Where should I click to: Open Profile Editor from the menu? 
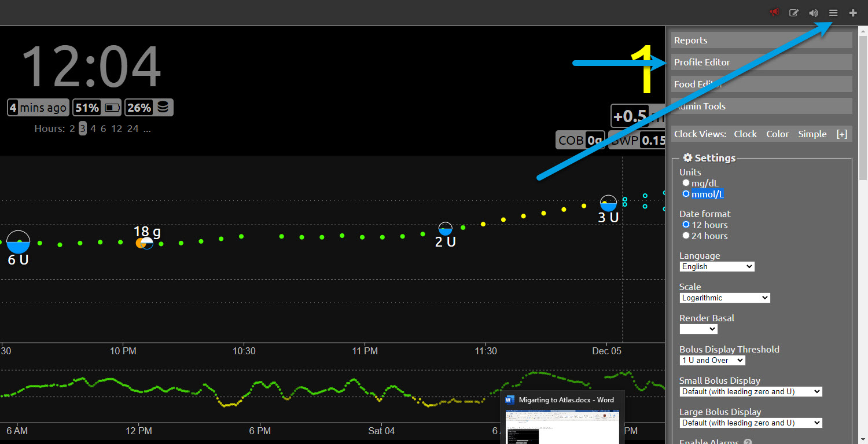(761, 63)
